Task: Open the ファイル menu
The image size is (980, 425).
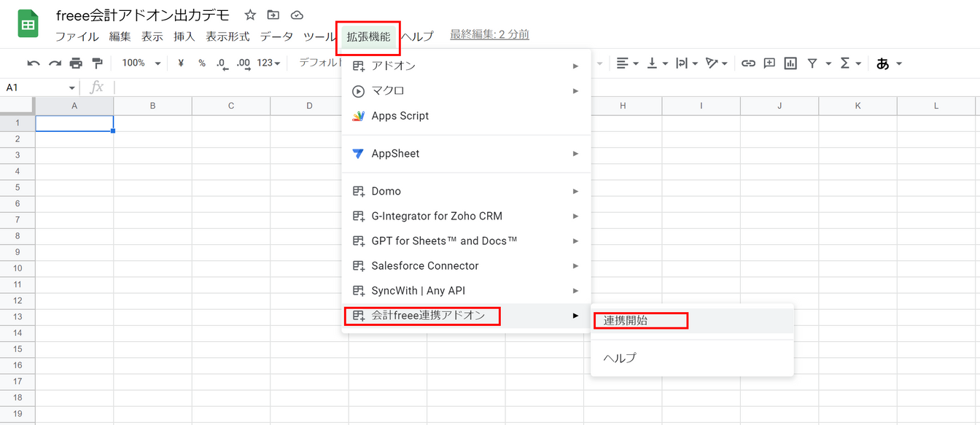Action: click(77, 36)
